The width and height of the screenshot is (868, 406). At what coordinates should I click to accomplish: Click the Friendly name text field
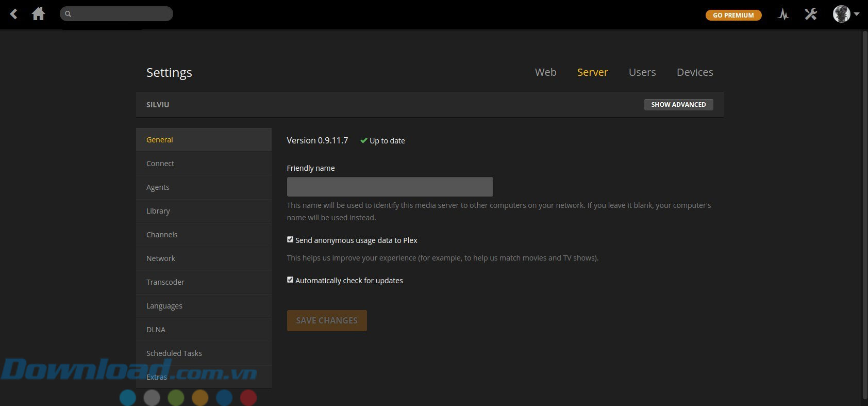[390, 187]
